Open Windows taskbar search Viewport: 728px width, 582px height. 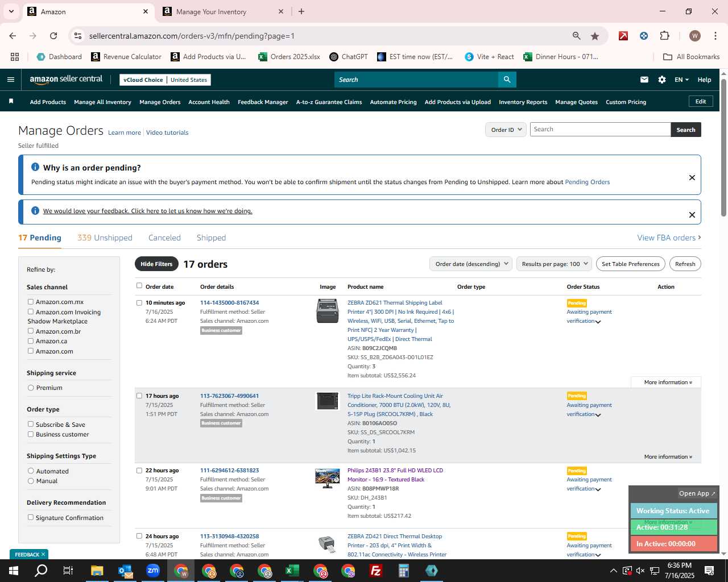pyautogui.click(x=41, y=571)
